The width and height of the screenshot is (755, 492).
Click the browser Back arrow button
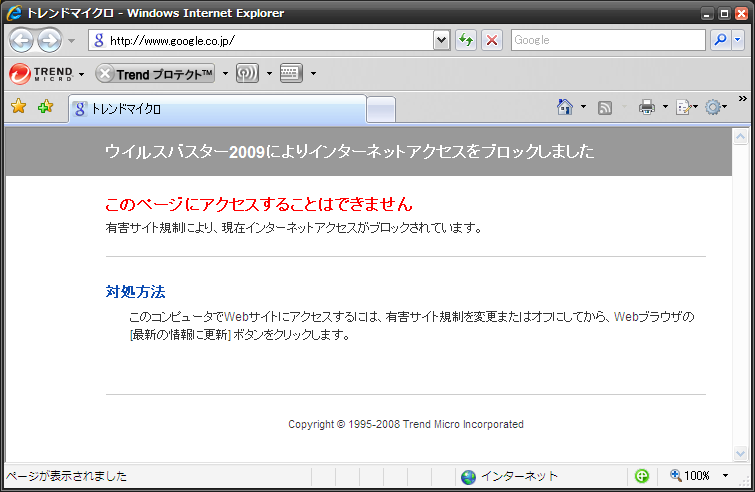(x=22, y=40)
